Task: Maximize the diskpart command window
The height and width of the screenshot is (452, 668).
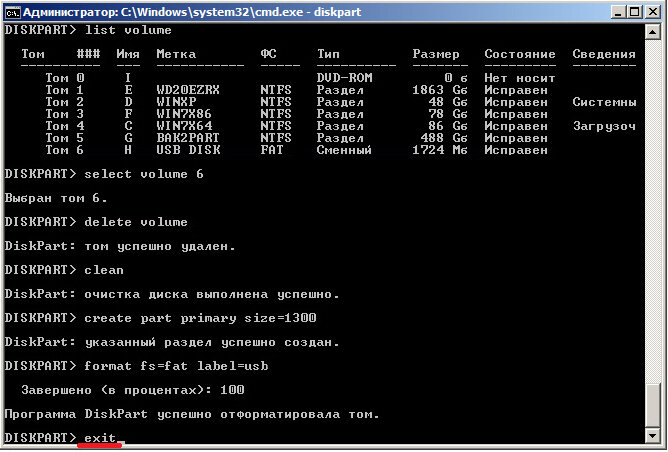Action: click(635, 12)
